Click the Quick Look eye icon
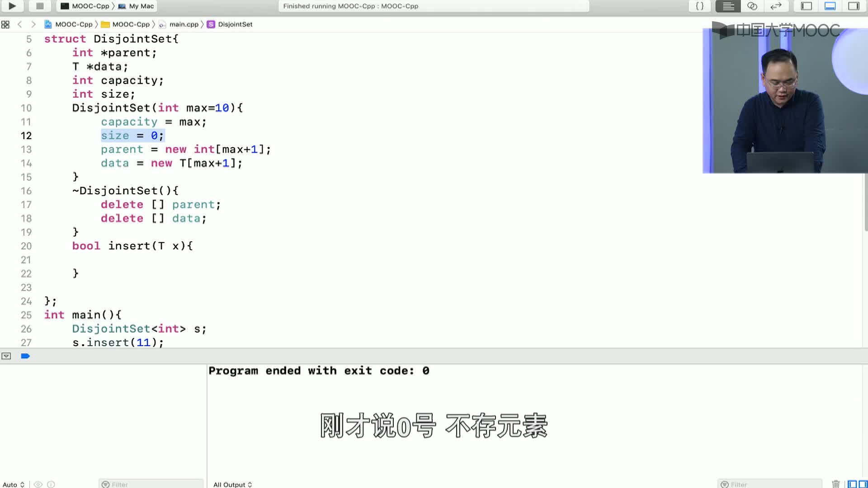This screenshot has height=488, width=868. coord(38,484)
